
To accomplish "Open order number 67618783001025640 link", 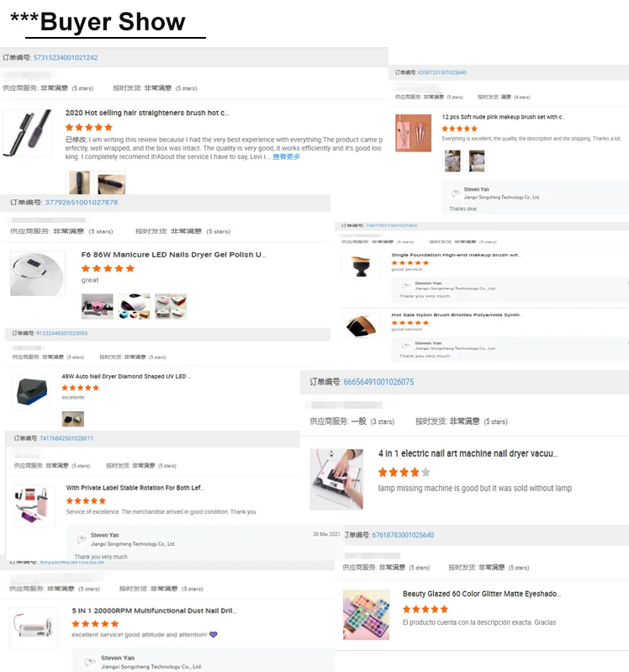I will 403,535.
